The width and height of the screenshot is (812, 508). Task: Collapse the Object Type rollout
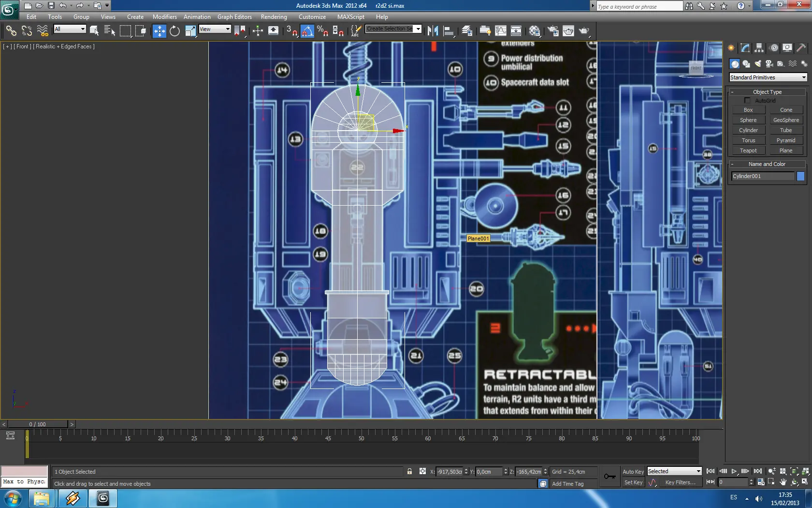click(767, 92)
